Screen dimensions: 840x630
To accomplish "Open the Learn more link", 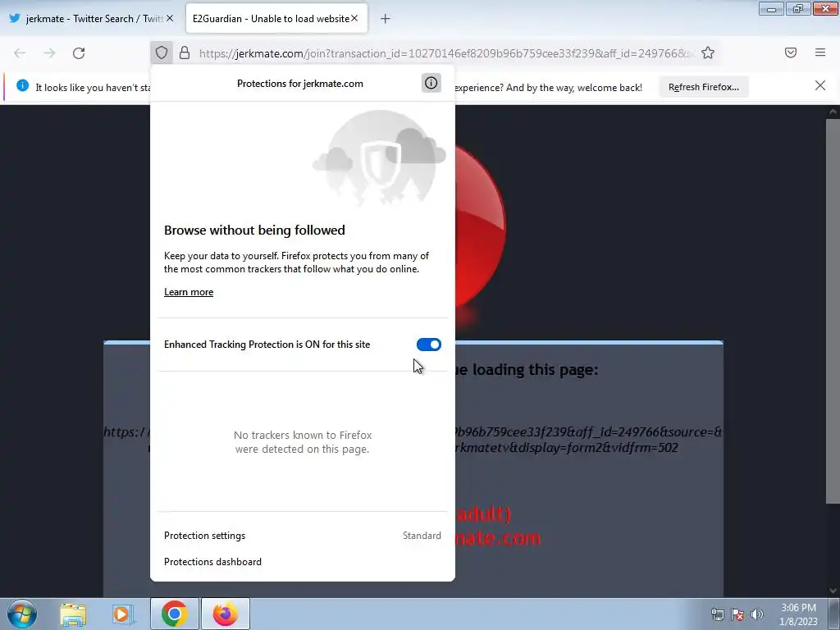I will click(189, 292).
